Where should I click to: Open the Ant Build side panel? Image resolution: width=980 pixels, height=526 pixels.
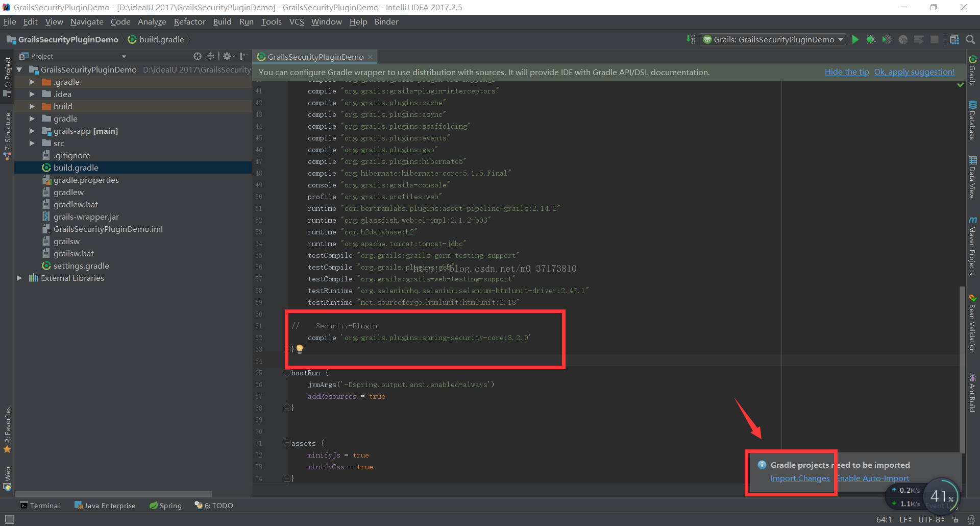pos(972,393)
